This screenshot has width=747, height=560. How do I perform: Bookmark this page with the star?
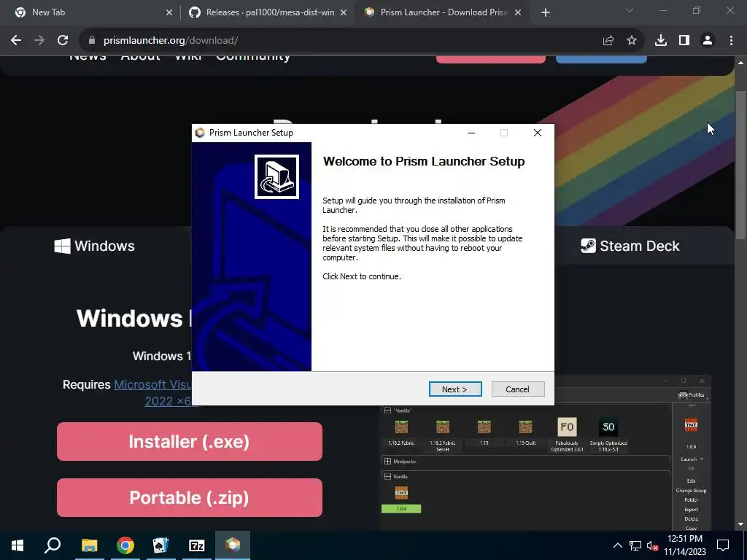coord(632,41)
